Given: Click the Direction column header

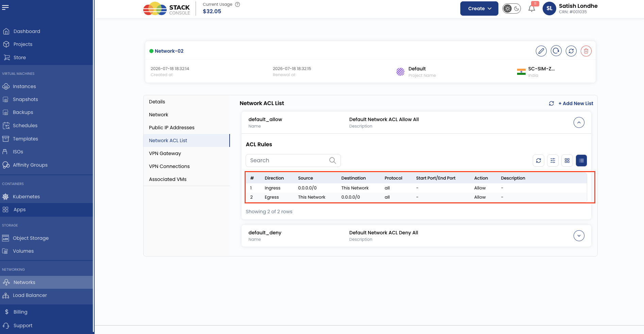Looking at the screenshot, I should (x=274, y=178).
